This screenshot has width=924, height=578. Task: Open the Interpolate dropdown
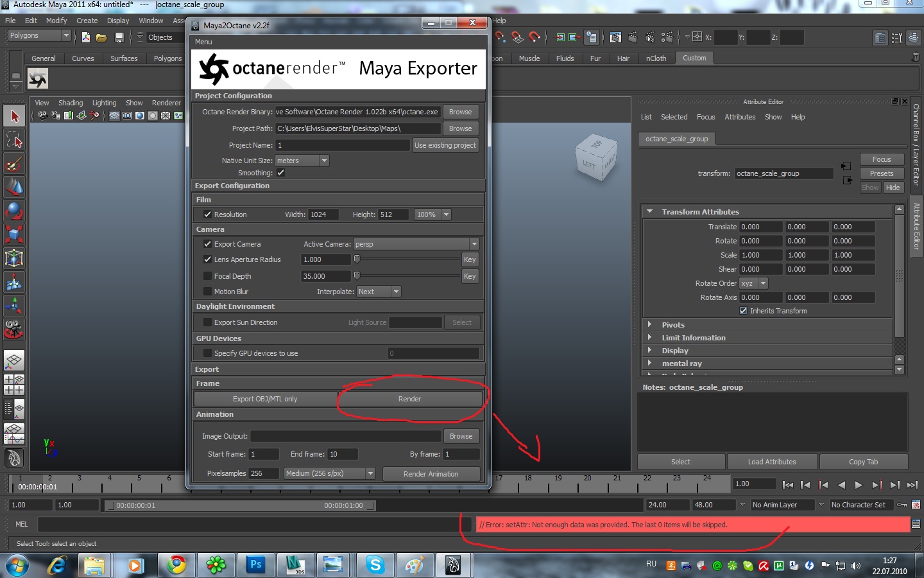point(379,292)
